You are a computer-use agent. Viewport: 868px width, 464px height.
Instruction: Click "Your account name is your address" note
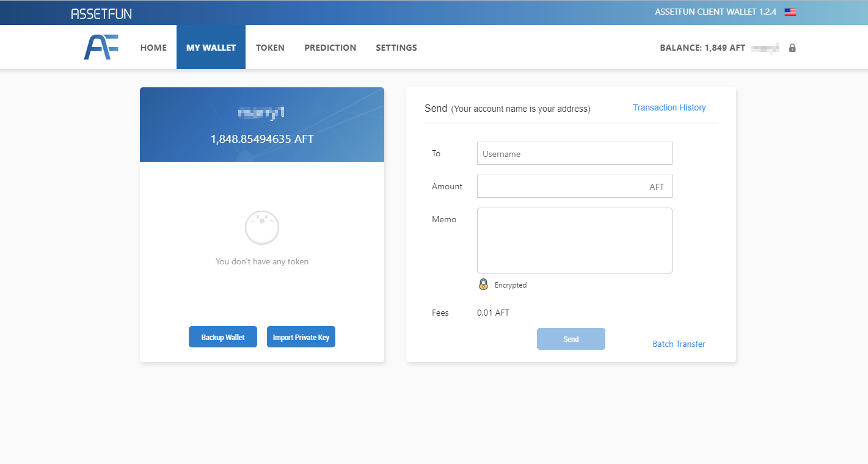coord(521,109)
